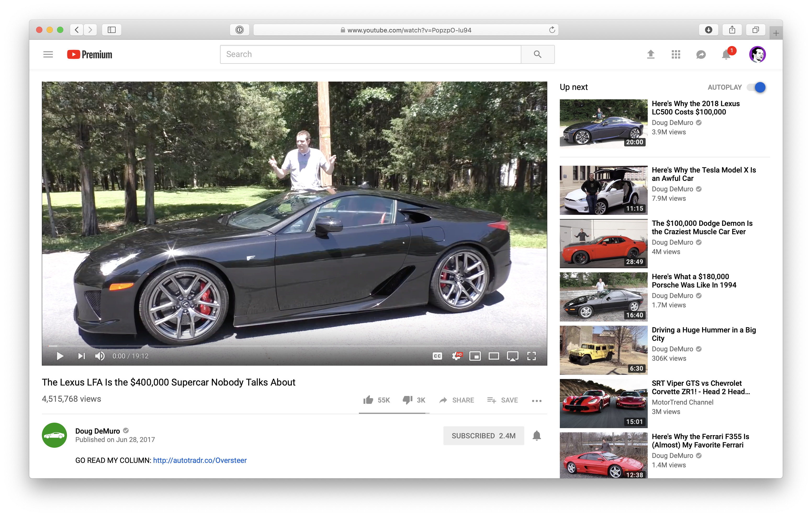Screen dimensions: 812x517
Task: Open the $180,000 Porsche 1994 video title
Action: pos(694,281)
